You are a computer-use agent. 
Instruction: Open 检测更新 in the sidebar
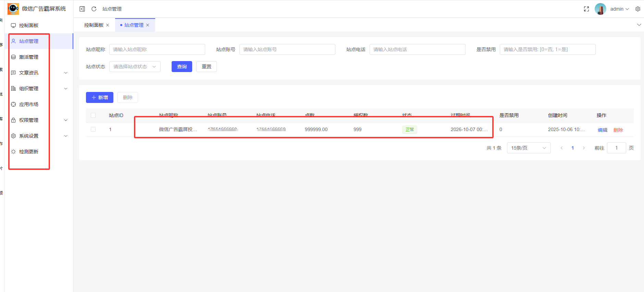click(29, 152)
